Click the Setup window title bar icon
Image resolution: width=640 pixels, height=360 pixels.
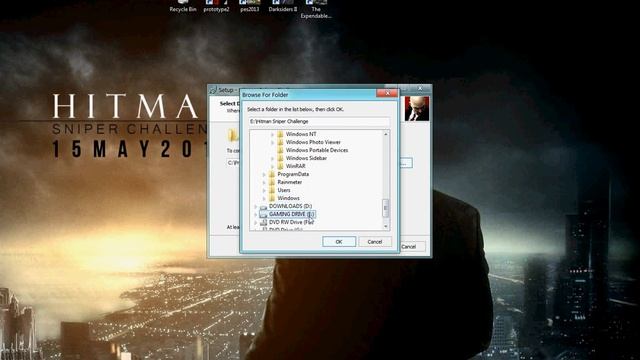[213, 90]
